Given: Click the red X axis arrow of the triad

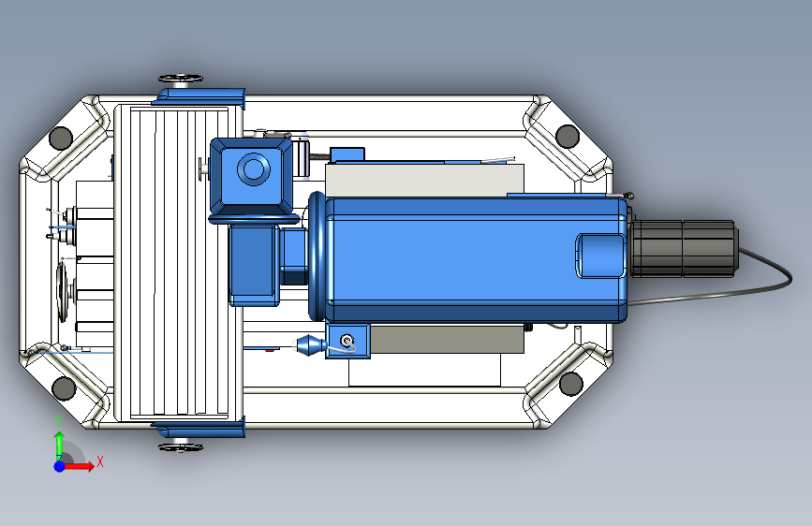Looking at the screenshot, I should (78, 466).
